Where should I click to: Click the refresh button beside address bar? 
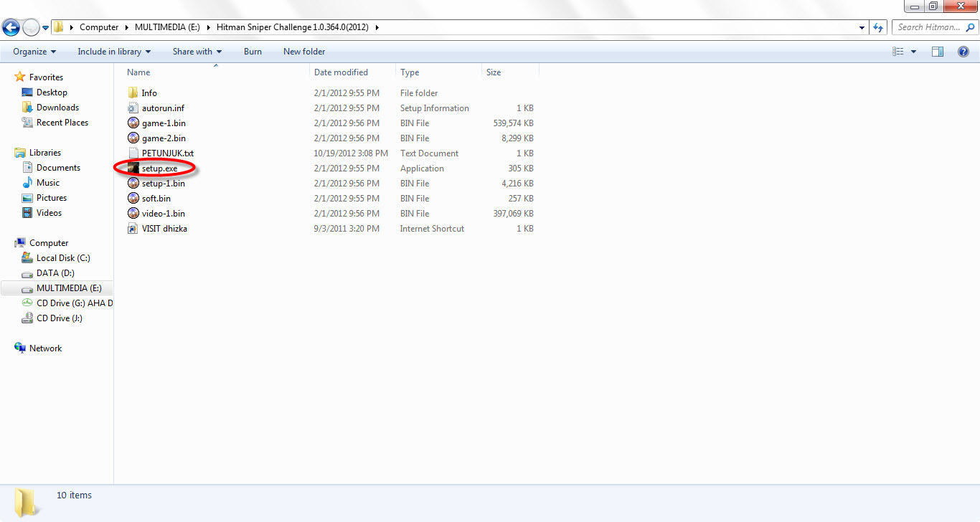(x=879, y=27)
